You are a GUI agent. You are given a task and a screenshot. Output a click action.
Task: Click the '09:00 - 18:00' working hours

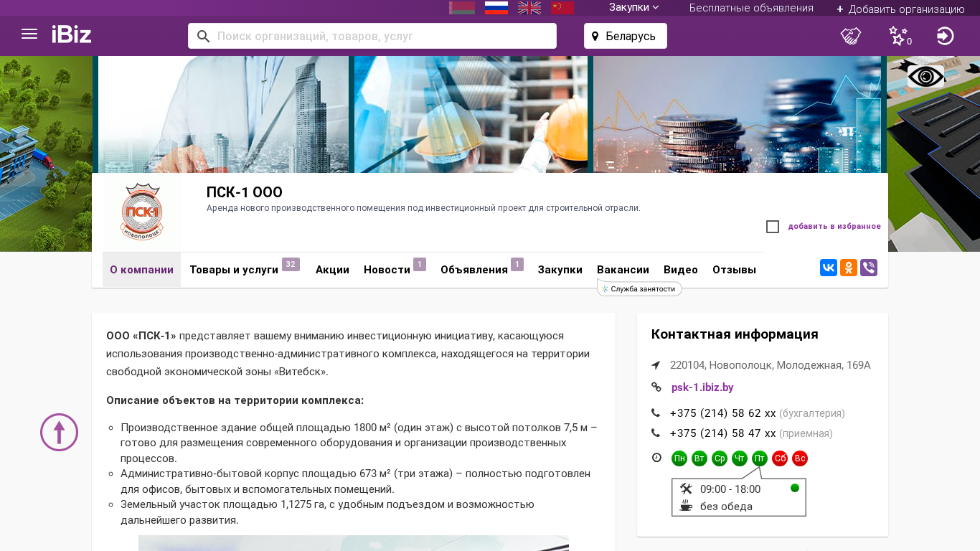730,489
